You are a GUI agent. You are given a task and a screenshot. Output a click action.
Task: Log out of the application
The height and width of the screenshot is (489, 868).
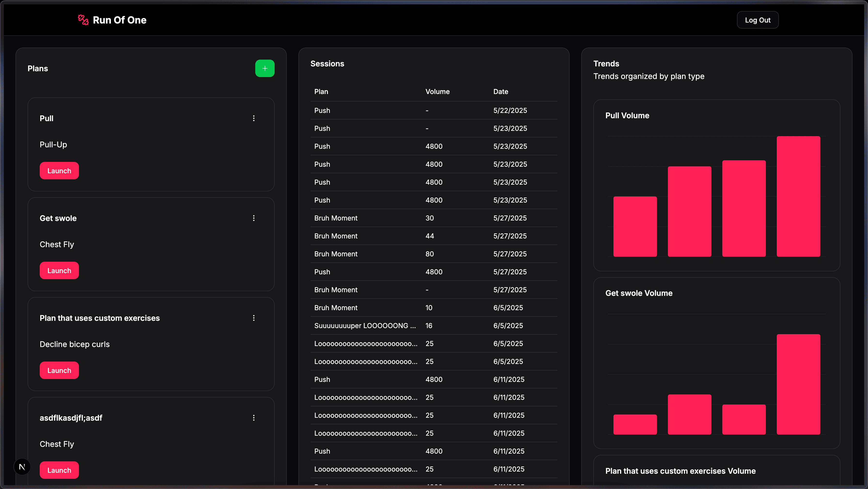click(x=758, y=20)
